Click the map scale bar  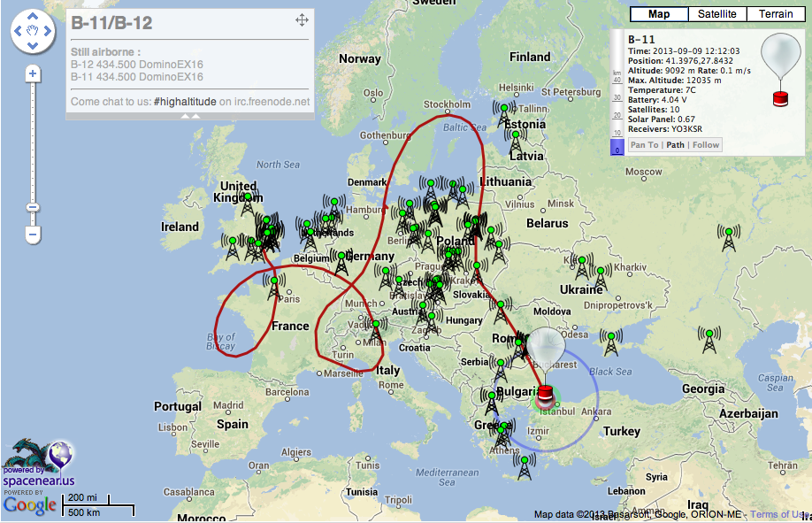(98, 504)
